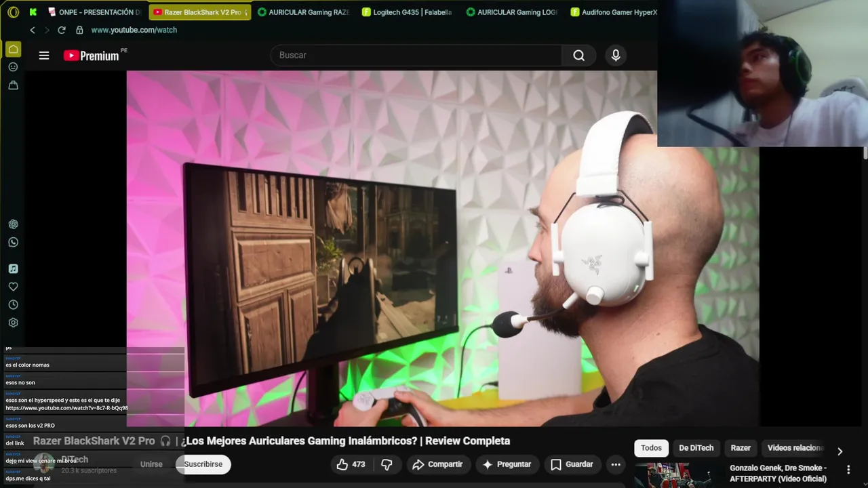Screen dimensions: 868x488
Task: Open the AURICULAR Gaming LOGI tab
Action: 512,12
